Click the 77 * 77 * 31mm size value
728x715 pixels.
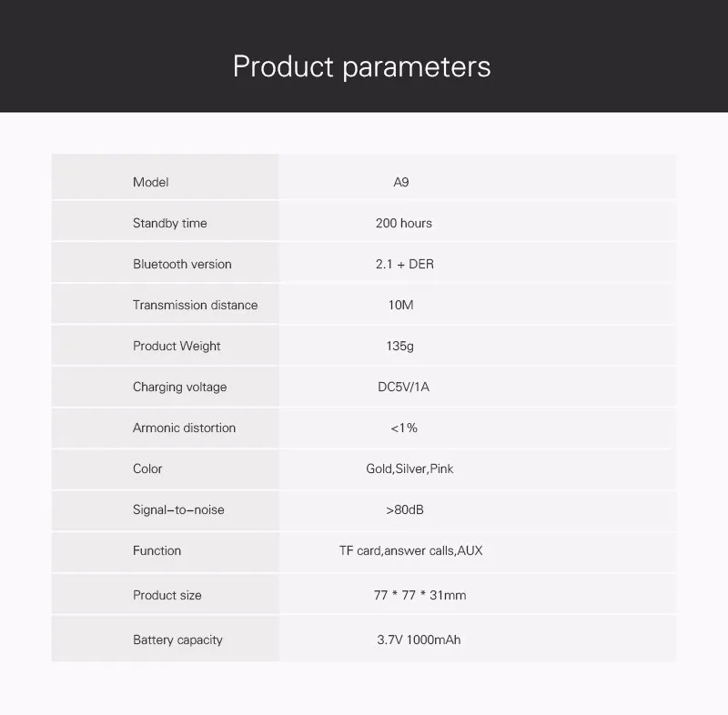pos(420,595)
